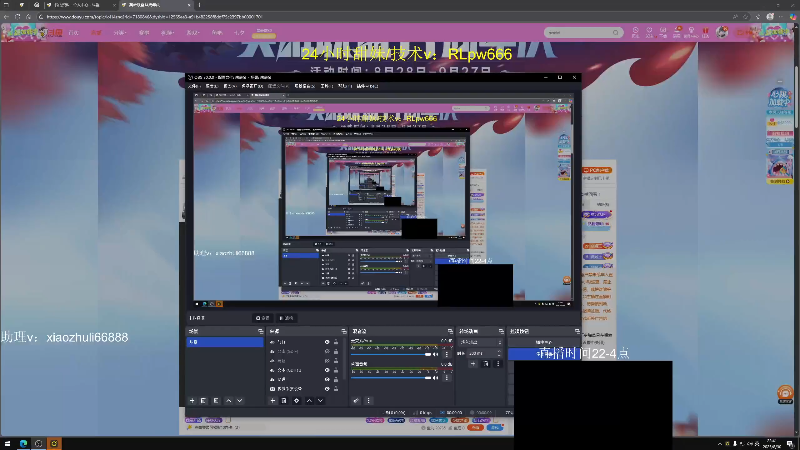Move scene down using Scenes panel arrow
The height and width of the screenshot is (450, 800).
click(240, 401)
